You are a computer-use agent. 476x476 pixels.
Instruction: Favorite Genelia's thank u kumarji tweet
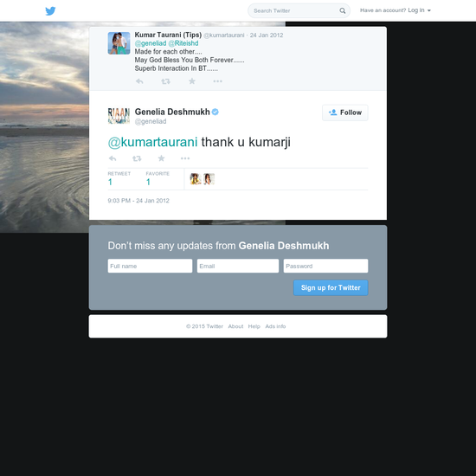pyautogui.click(x=161, y=158)
